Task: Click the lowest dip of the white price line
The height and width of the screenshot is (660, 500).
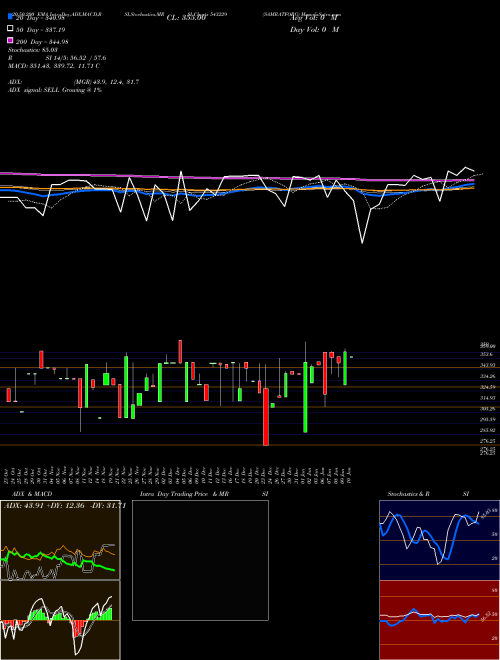Action: pyautogui.click(x=362, y=242)
